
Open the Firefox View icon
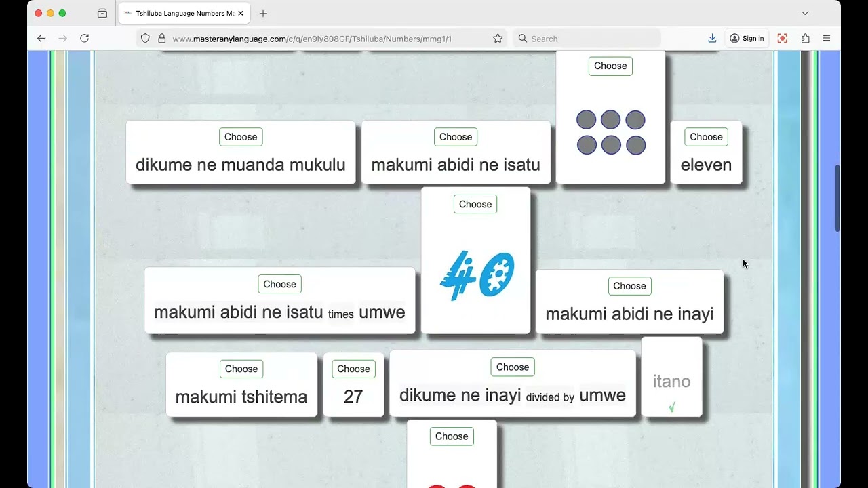click(x=102, y=13)
